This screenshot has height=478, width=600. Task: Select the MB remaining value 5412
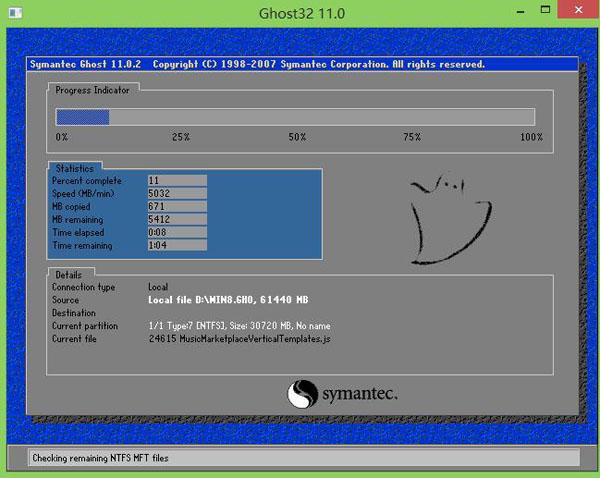coord(177,219)
